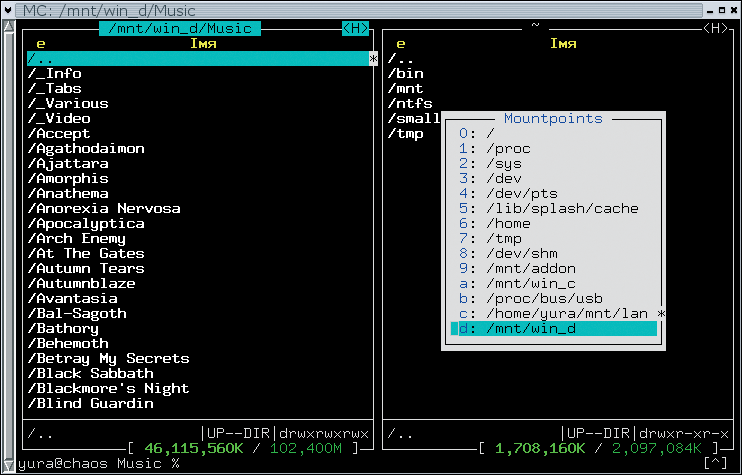Open the window menu icon in title bar
742x475 pixels.
tap(9, 9)
